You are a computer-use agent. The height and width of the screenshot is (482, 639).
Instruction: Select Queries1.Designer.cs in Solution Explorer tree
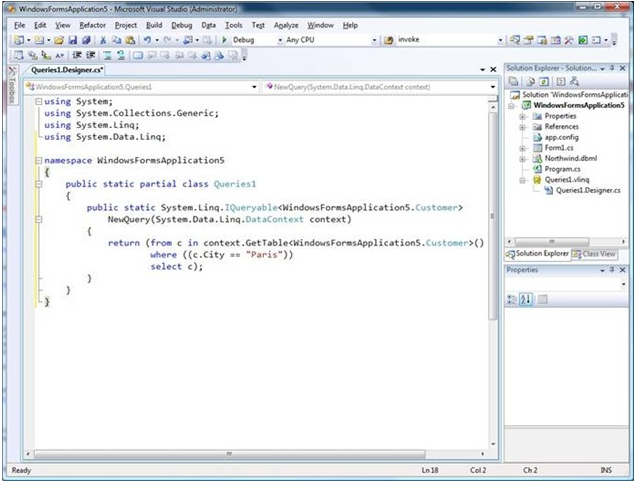click(x=588, y=190)
